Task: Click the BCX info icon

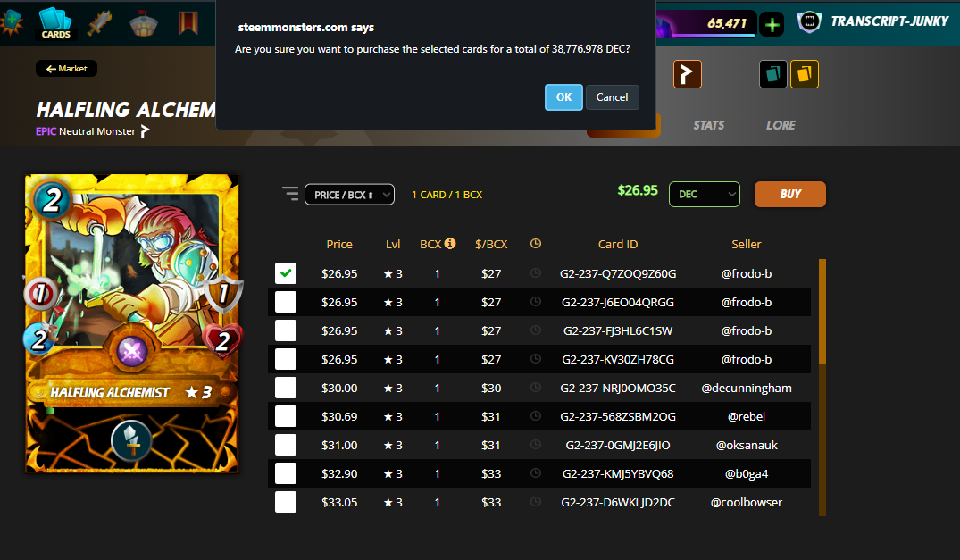Action: pyautogui.click(x=450, y=243)
